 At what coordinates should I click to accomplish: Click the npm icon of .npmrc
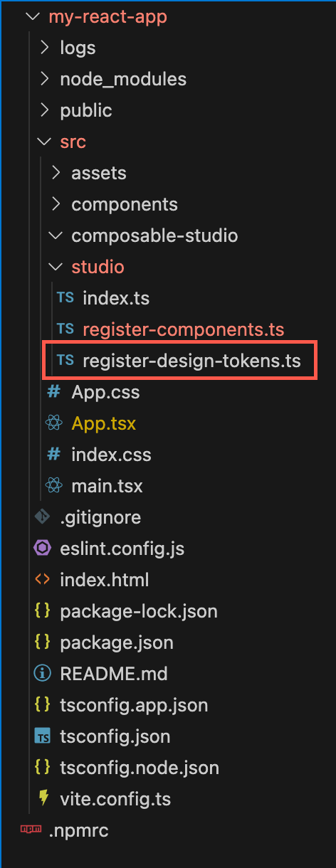(31, 830)
